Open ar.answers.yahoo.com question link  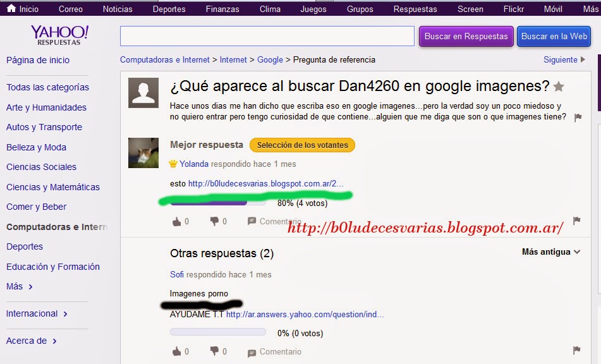(305, 314)
